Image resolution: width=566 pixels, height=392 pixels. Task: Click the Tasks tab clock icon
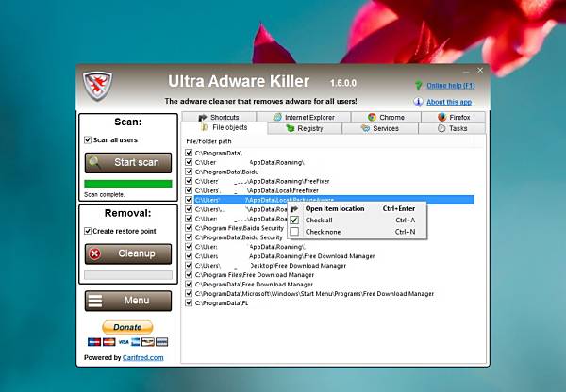point(441,128)
